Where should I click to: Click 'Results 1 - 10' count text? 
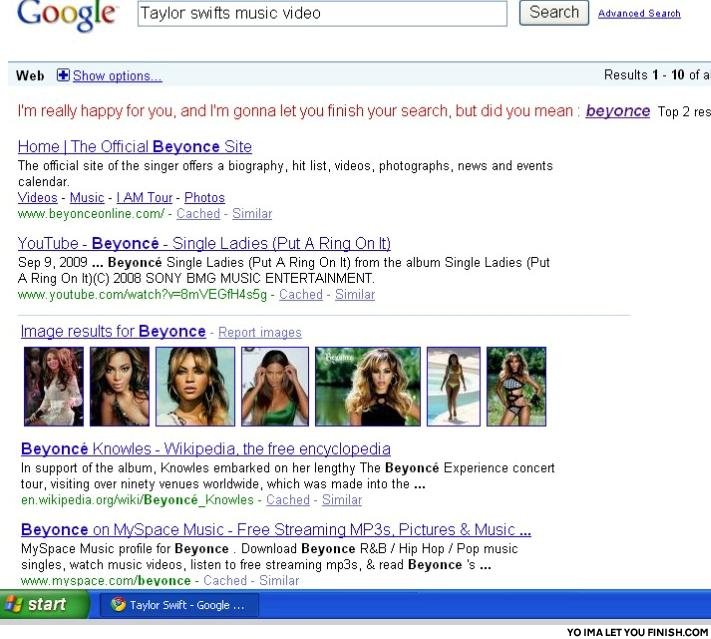(644, 75)
